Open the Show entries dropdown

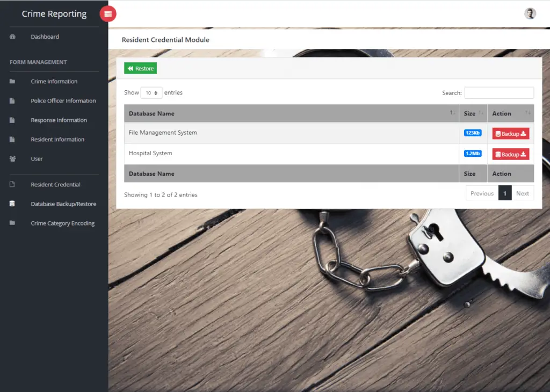(150, 92)
